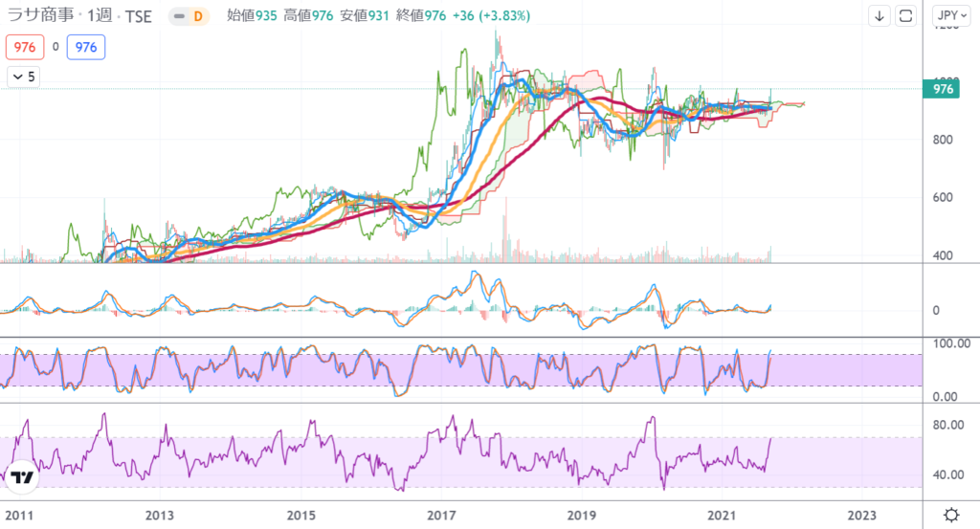
Task: Click the 800 price axis label
Action: (x=943, y=140)
